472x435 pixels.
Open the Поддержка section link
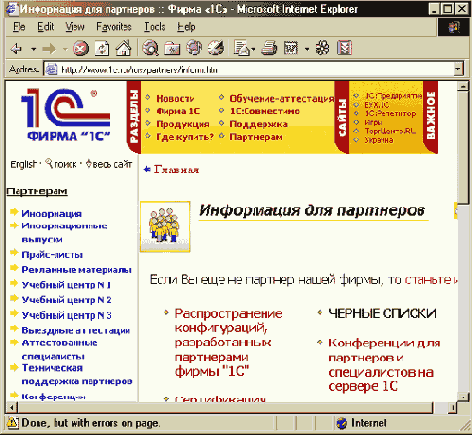pos(258,124)
